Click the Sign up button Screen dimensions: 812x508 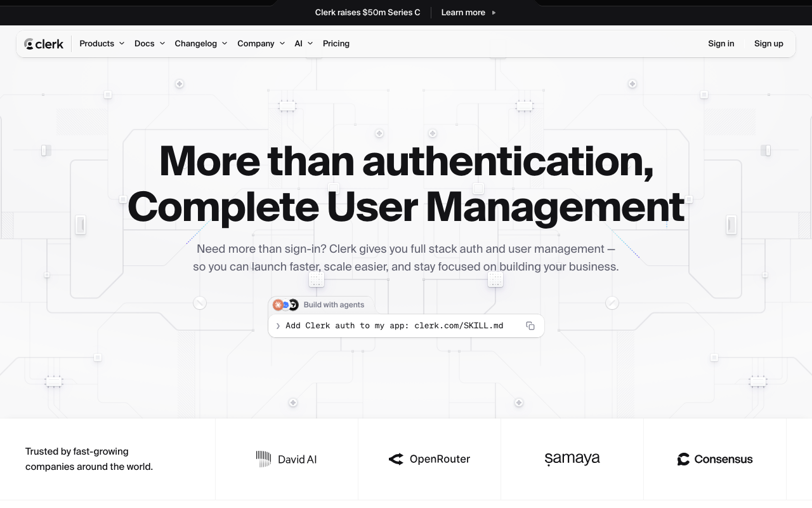click(769, 44)
